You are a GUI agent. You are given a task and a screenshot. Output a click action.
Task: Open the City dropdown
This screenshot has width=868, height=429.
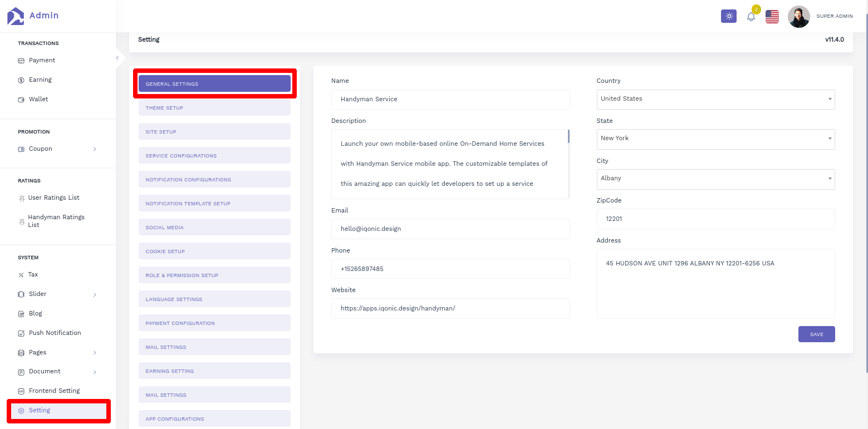715,179
